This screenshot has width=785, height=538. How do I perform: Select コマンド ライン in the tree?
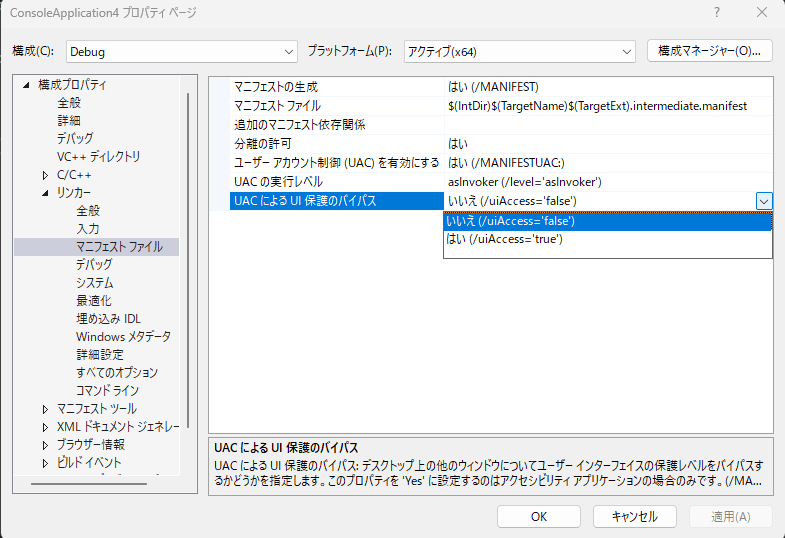click(x=107, y=391)
